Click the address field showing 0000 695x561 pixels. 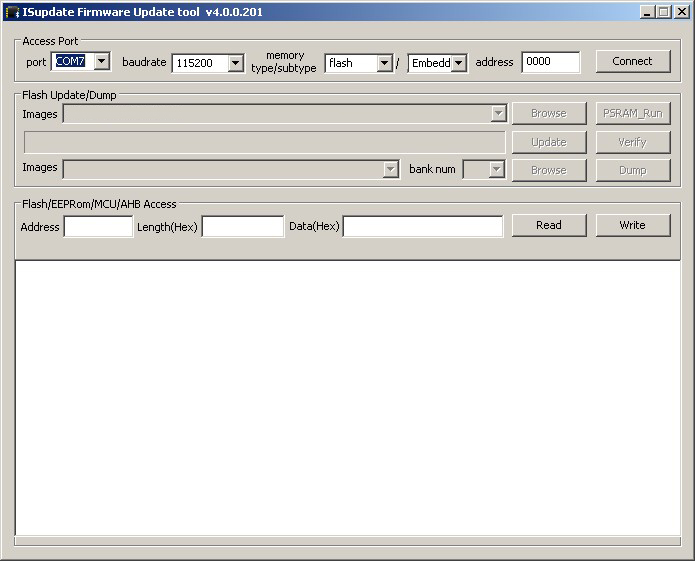[550, 62]
